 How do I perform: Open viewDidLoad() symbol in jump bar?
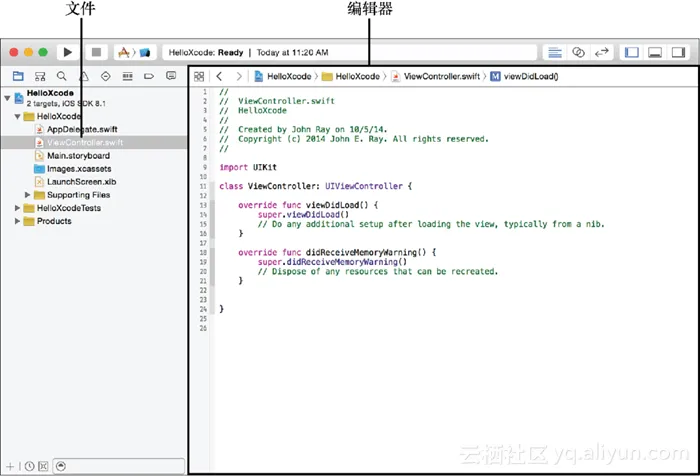[x=525, y=76]
